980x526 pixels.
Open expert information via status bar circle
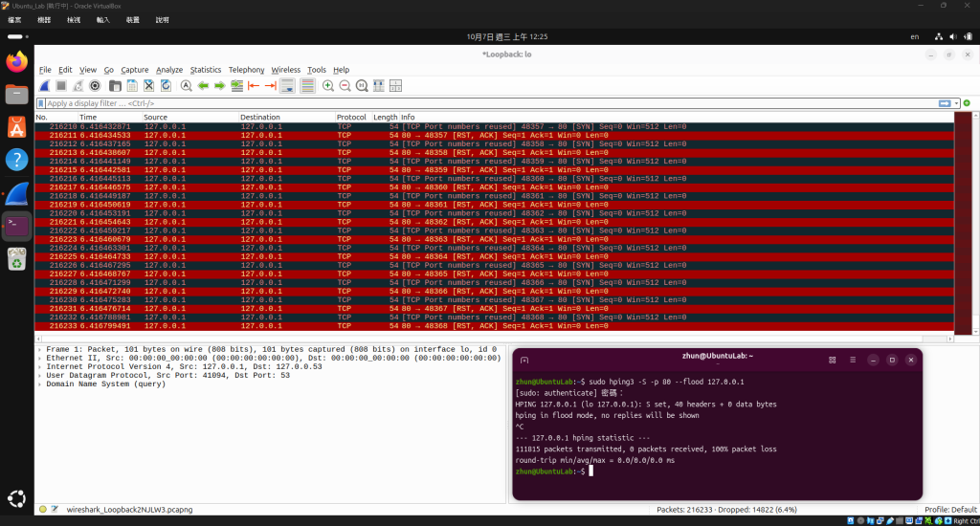(x=42, y=509)
